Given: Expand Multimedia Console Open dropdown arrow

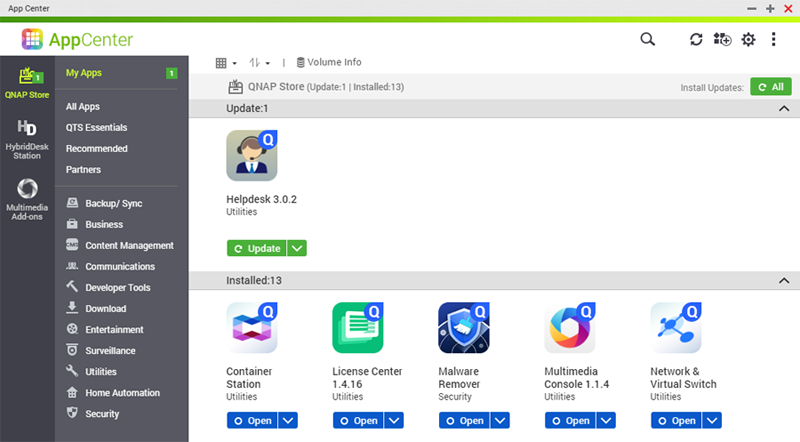Looking at the screenshot, I should (606, 421).
